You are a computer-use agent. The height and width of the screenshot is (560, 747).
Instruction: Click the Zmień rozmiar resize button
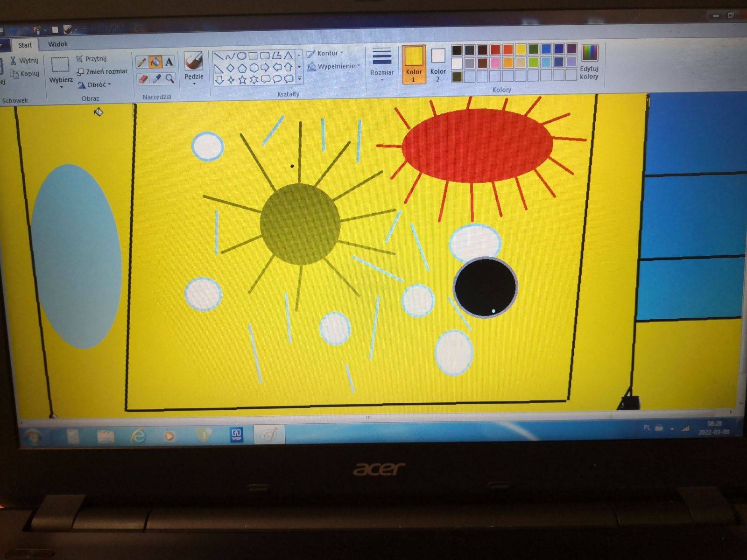coord(102,71)
